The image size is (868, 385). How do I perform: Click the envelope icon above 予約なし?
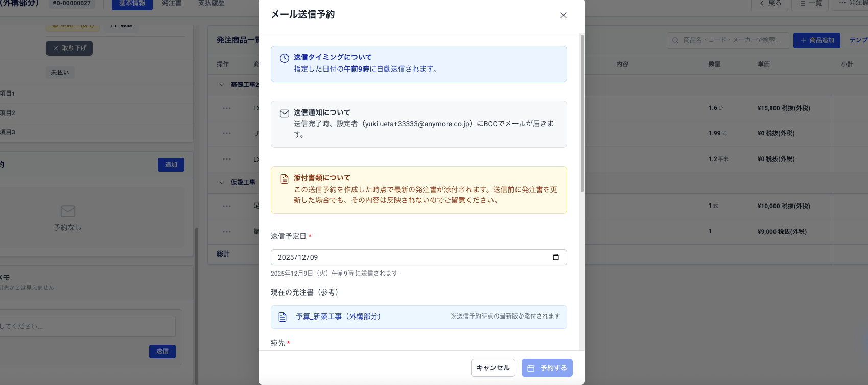(x=68, y=211)
